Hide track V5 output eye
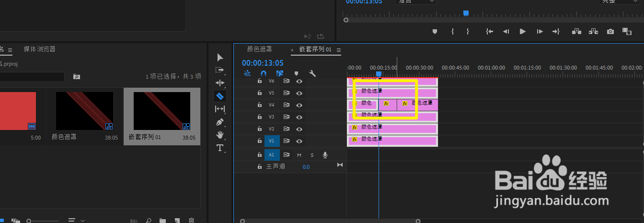Screen dimensions: 644x223 click(x=299, y=93)
